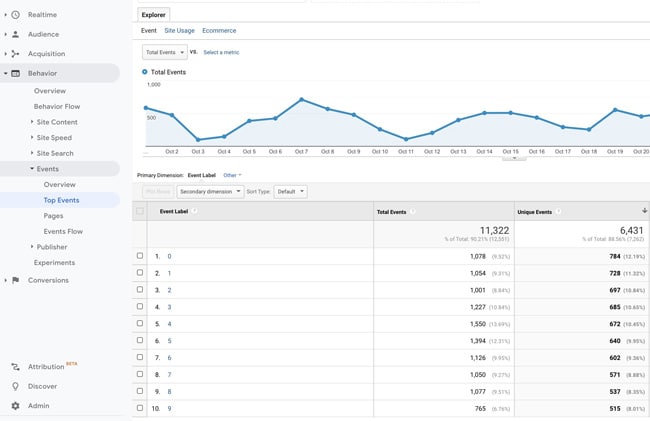Open the Conversions flag icon
The width and height of the screenshot is (650, 421).
(x=15, y=280)
